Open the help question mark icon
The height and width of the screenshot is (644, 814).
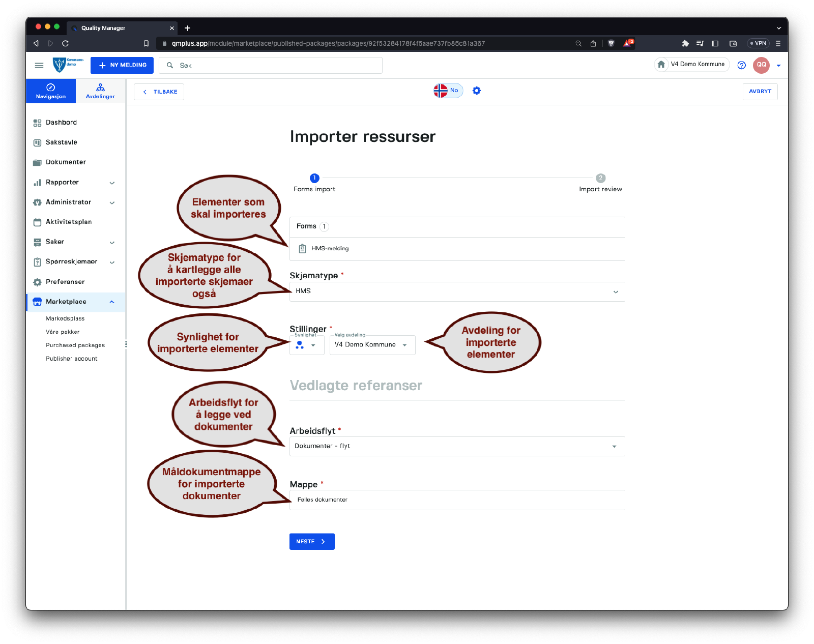[x=741, y=65]
